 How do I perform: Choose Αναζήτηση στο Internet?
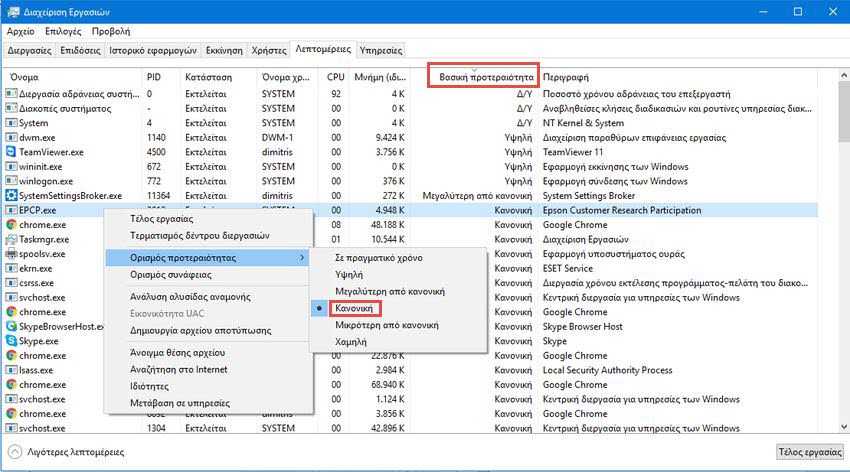(178, 369)
